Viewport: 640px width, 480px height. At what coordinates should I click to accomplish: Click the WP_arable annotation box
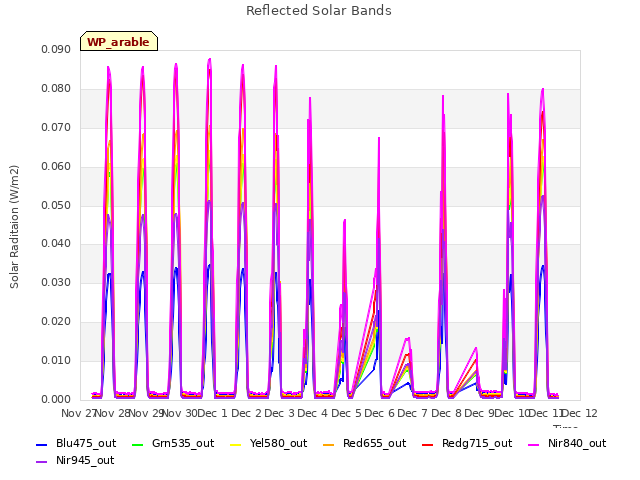119,41
